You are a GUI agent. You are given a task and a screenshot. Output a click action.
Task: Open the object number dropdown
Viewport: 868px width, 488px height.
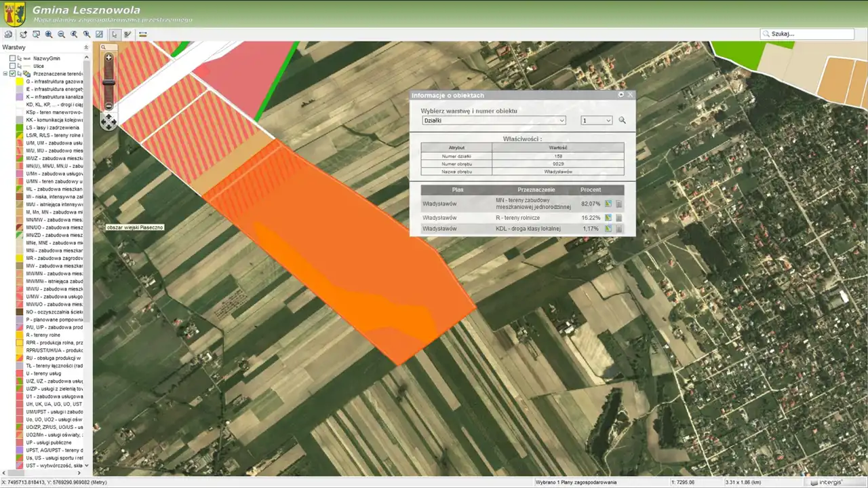pyautogui.click(x=597, y=120)
